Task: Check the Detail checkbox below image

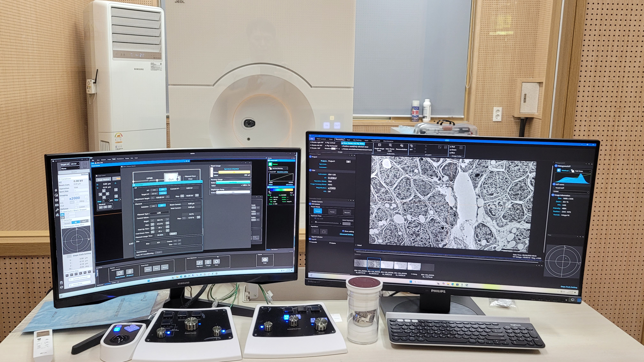Action: 356,245
